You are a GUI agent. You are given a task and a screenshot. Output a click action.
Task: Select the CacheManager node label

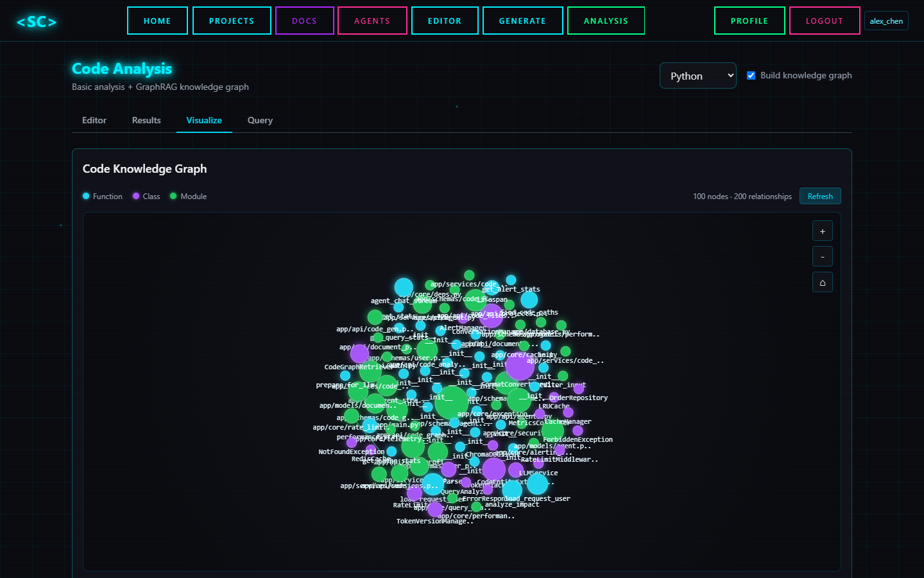568,421
